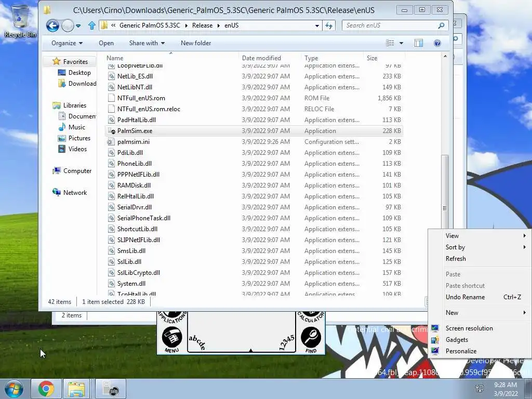Select the PhoneLib.dll file icon
Image resolution: width=532 pixels, height=399 pixels.
(x=111, y=164)
